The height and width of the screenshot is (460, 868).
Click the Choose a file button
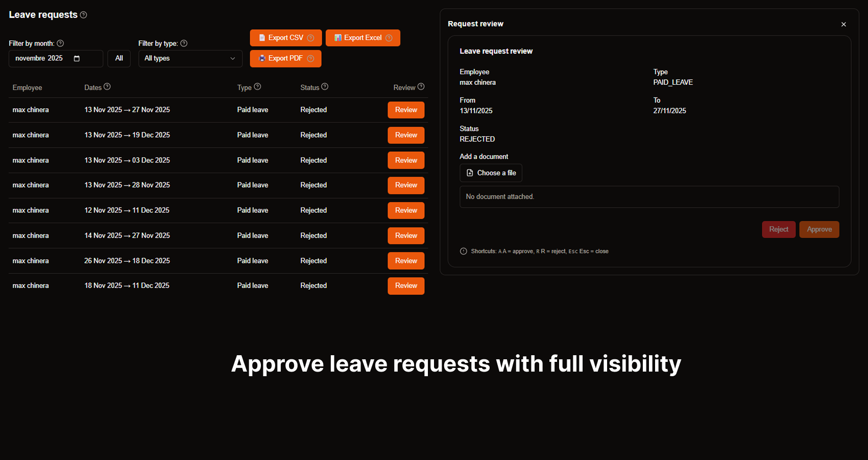[x=491, y=173]
